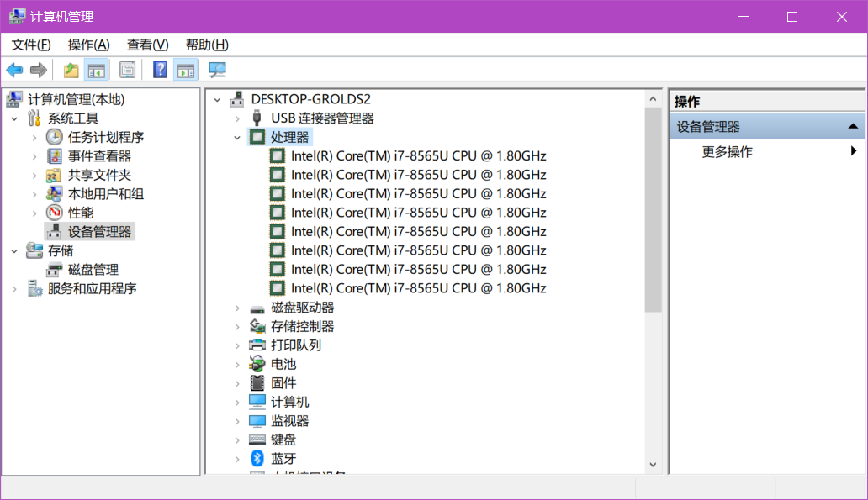
Task: Click the Task Scheduler clock icon
Action: click(x=54, y=137)
